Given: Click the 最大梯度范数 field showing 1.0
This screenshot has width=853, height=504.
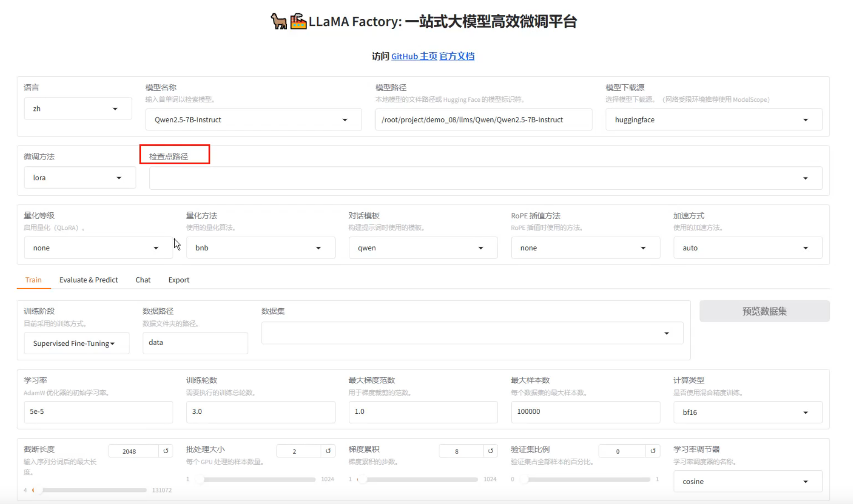Looking at the screenshot, I should [x=423, y=412].
